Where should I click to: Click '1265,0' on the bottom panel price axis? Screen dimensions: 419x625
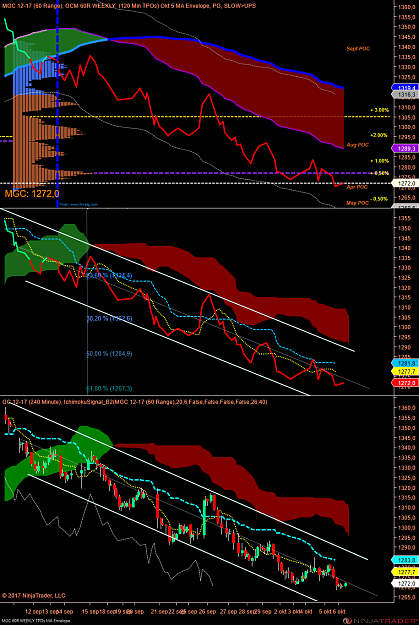407,597
